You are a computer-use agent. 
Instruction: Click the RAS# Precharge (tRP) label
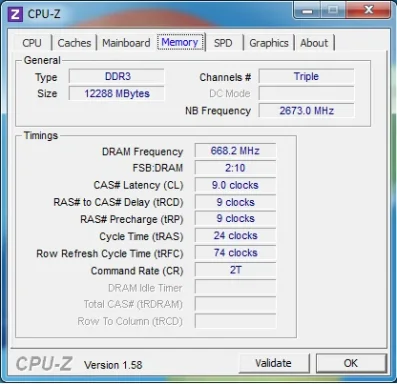tap(132, 219)
